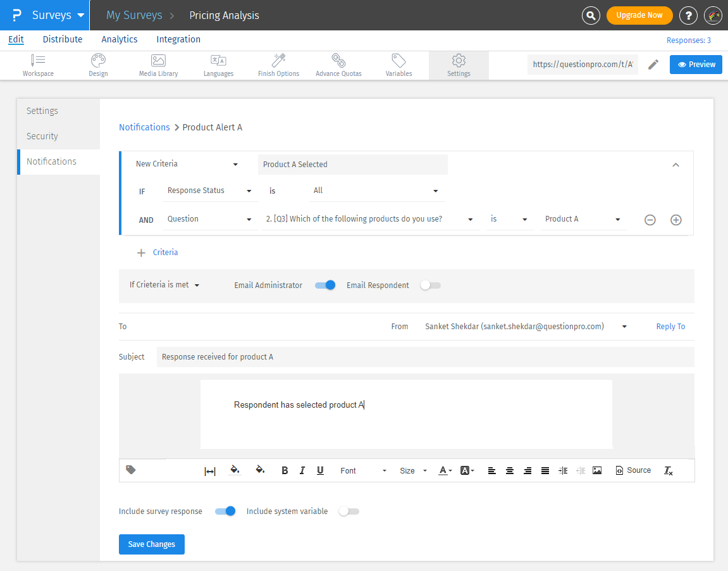Disable Email Administrator notifications
Viewport: 728px width, 571px height.
point(325,285)
